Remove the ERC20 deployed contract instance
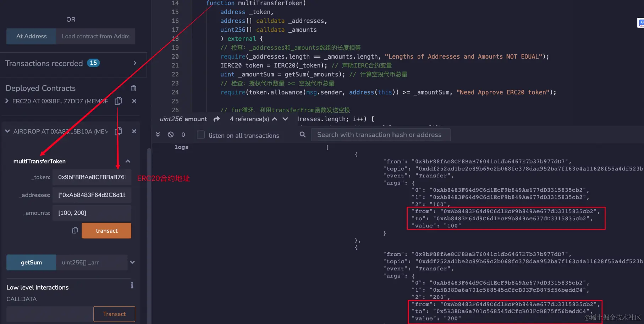Viewport: 644px width, 324px height. click(134, 101)
